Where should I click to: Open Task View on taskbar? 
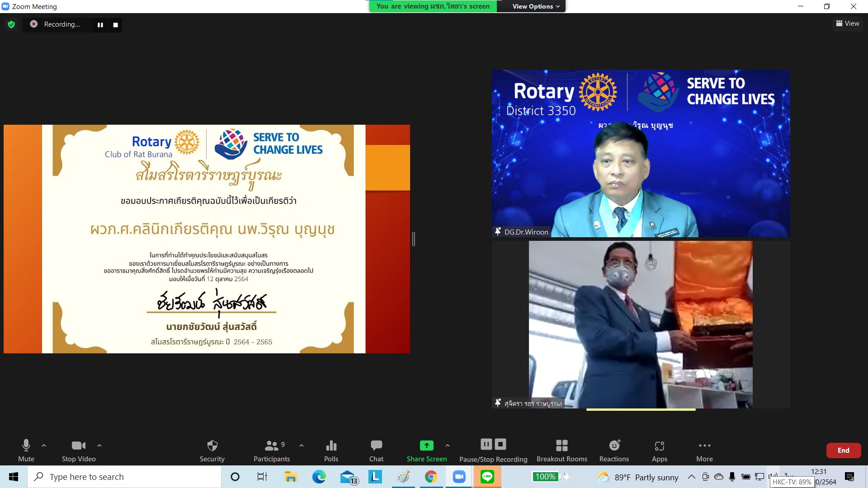(262, 477)
